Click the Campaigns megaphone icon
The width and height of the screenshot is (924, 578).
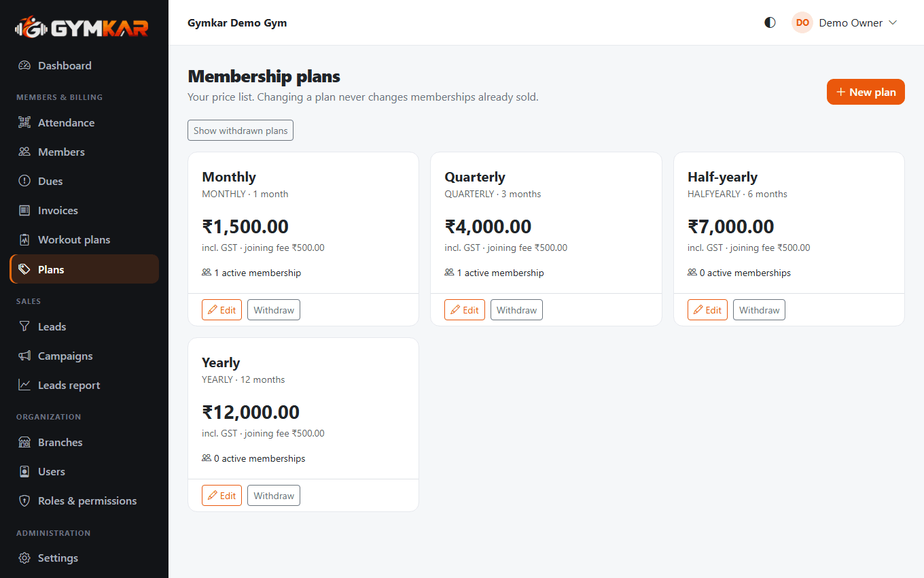coord(24,356)
